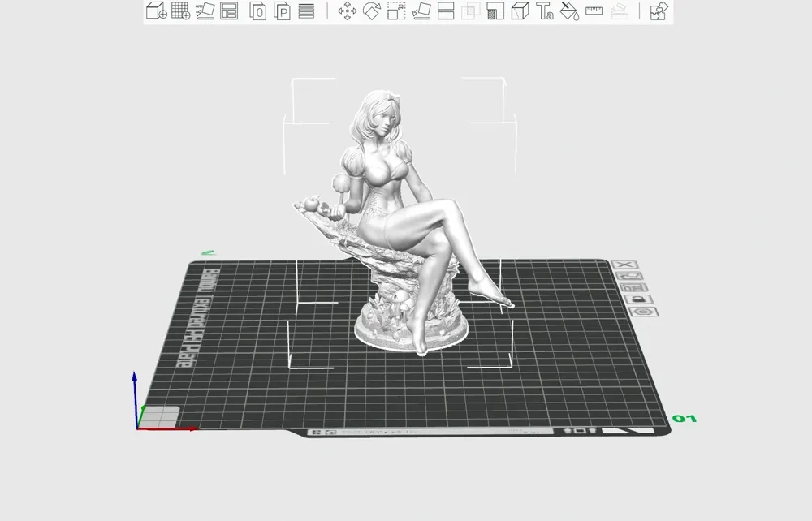The image size is (812, 521).
Task: Arrange objects via plate side icon
Action: coord(634,287)
